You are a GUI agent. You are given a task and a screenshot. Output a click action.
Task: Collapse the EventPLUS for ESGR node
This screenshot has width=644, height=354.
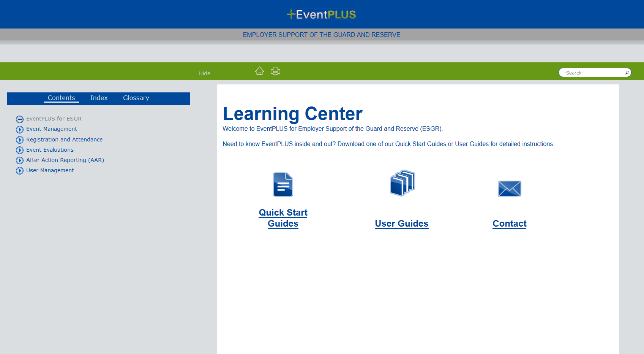tap(20, 119)
